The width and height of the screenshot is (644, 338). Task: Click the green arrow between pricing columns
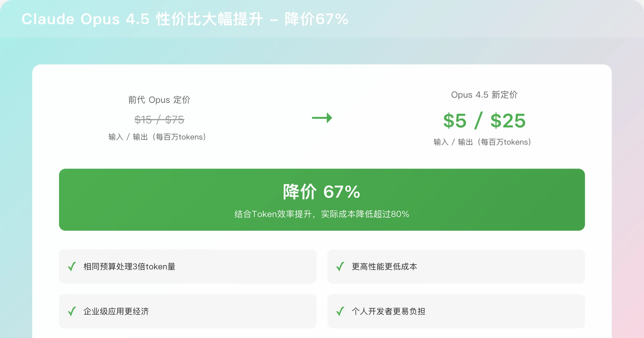click(x=322, y=118)
